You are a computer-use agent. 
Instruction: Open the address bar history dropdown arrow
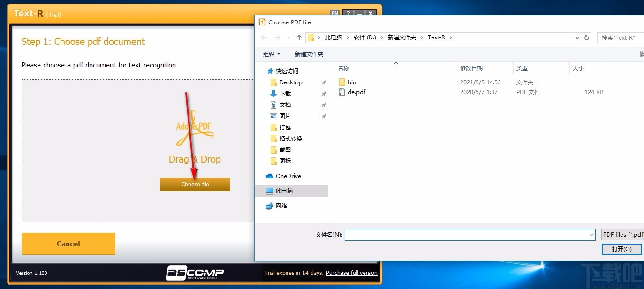pyautogui.click(x=577, y=37)
